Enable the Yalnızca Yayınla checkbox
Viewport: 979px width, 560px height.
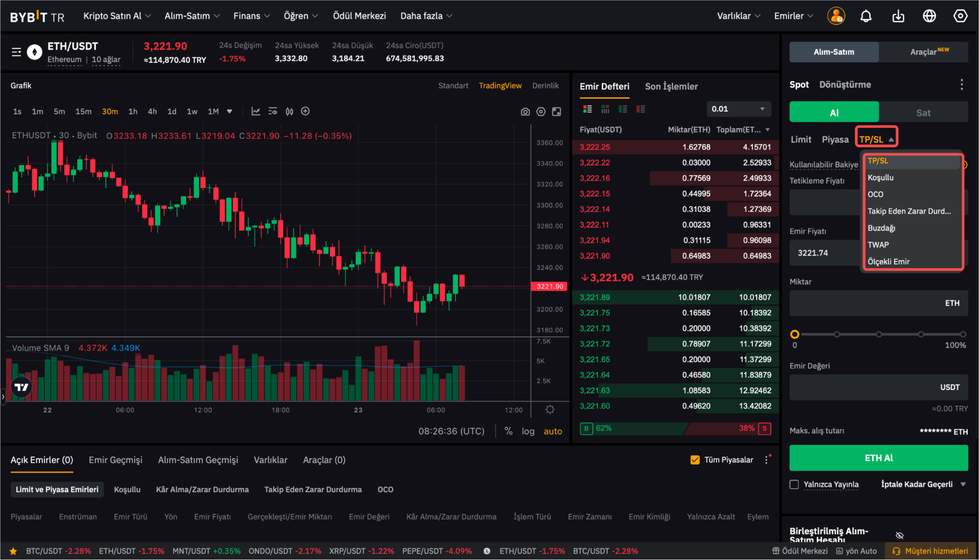pyautogui.click(x=794, y=484)
